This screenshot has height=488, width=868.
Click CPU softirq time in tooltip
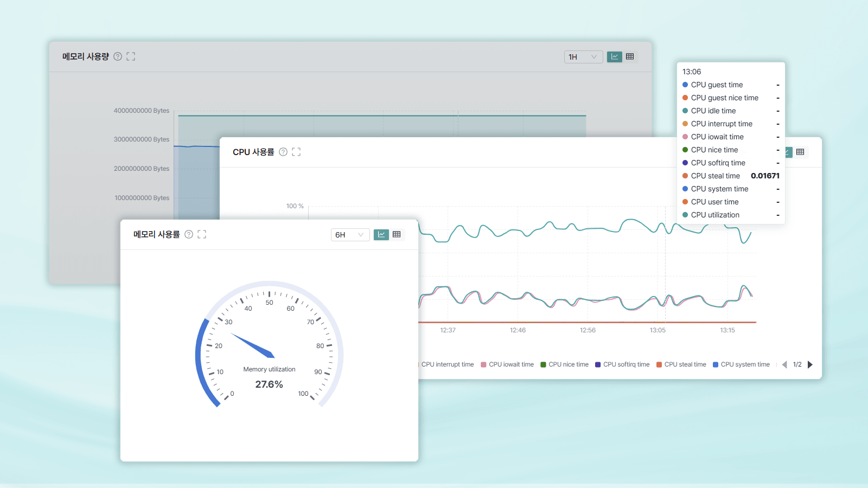pos(718,163)
